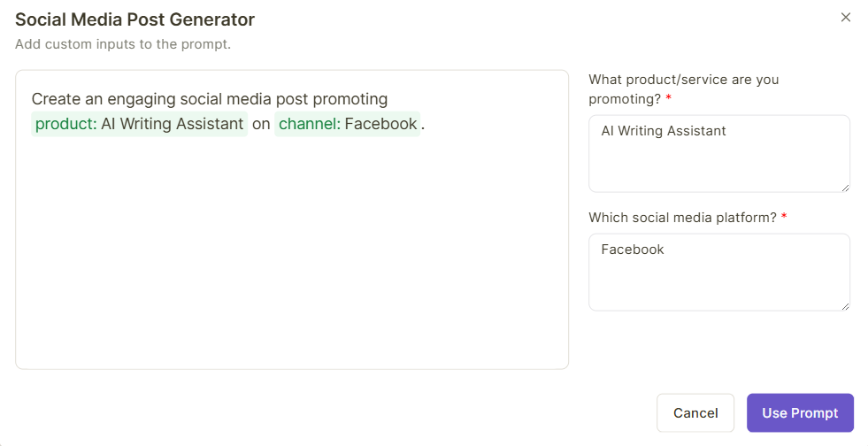Click the resize handle of the product field
The height and width of the screenshot is (446, 868).
tap(845, 187)
